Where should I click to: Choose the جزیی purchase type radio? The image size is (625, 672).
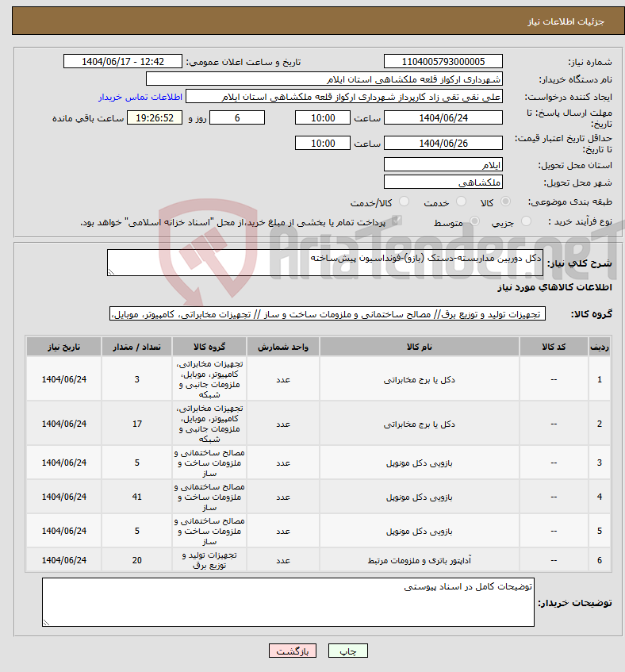526,221
